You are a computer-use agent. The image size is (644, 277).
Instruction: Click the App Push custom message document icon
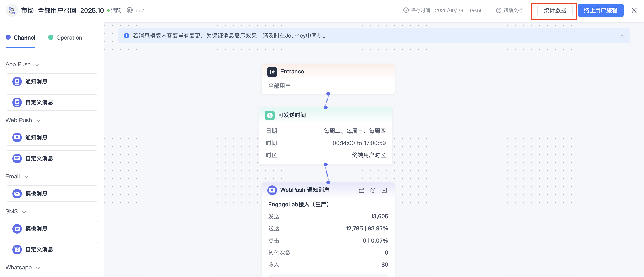[17, 102]
